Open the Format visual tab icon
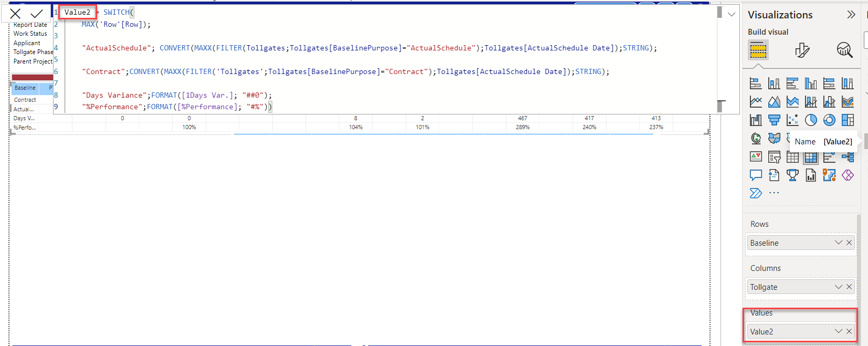This screenshot has width=868, height=346. point(802,50)
